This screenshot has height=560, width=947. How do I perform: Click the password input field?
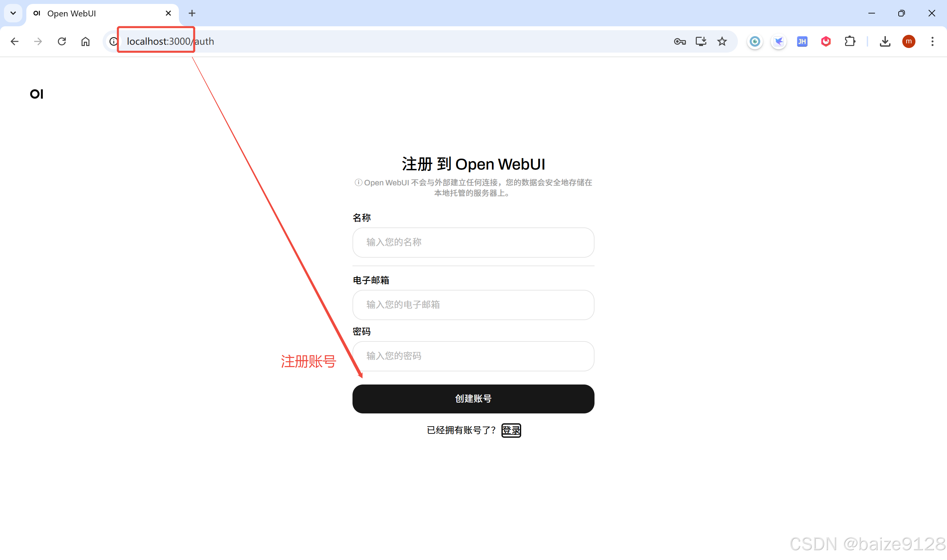click(x=473, y=356)
